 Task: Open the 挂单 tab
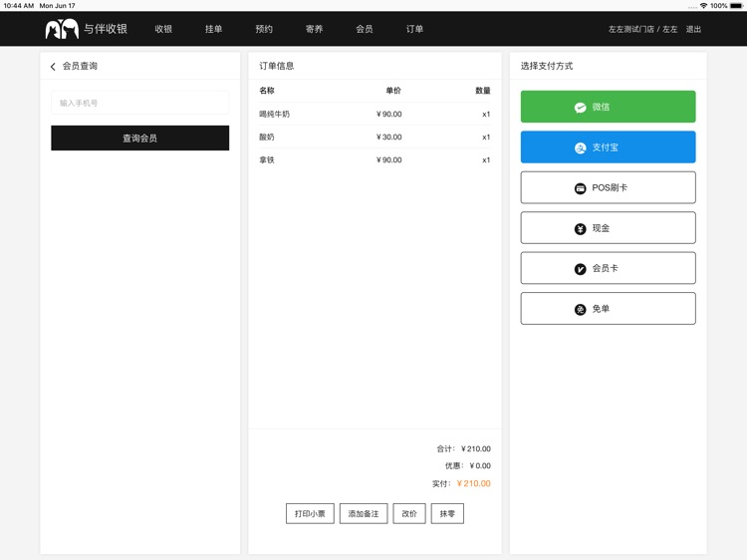(213, 29)
